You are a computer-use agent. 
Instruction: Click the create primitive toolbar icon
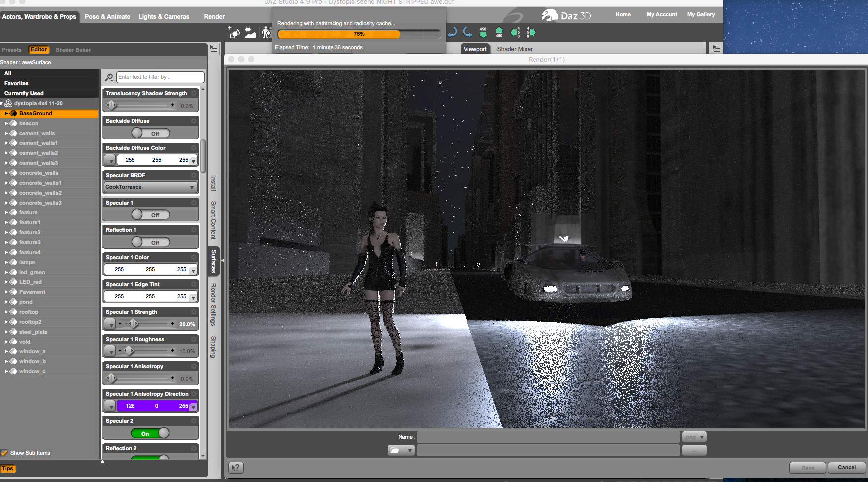point(234,33)
